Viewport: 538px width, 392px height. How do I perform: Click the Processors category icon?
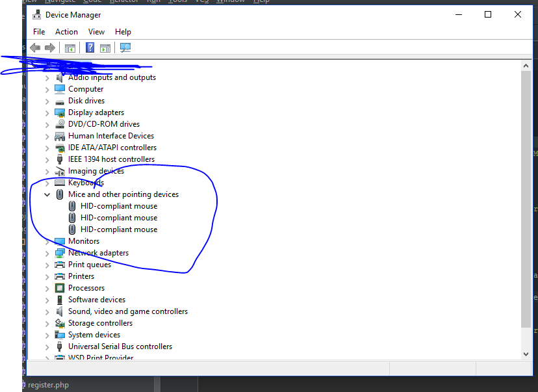60,288
